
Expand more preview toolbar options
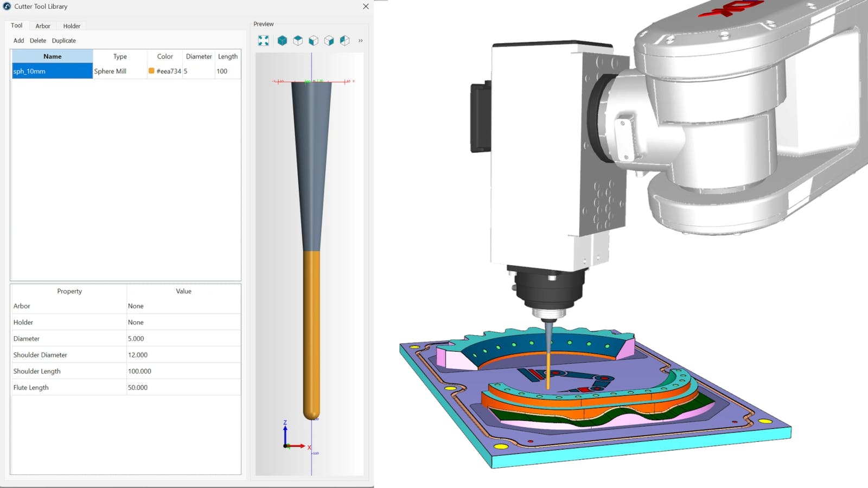pyautogui.click(x=360, y=41)
